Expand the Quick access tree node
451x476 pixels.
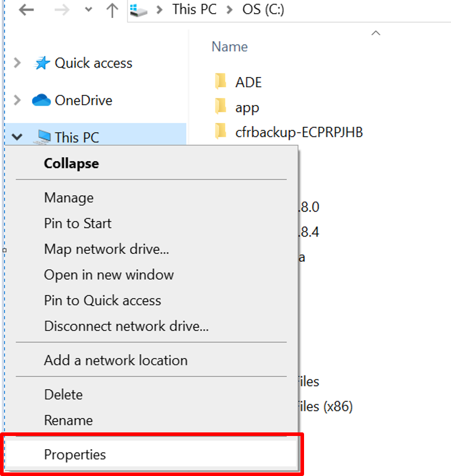pyautogui.click(x=17, y=63)
